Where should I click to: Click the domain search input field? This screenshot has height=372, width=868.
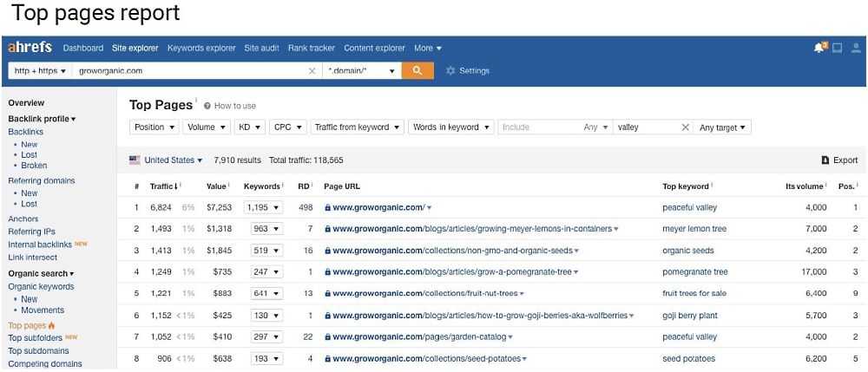[189, 71]
